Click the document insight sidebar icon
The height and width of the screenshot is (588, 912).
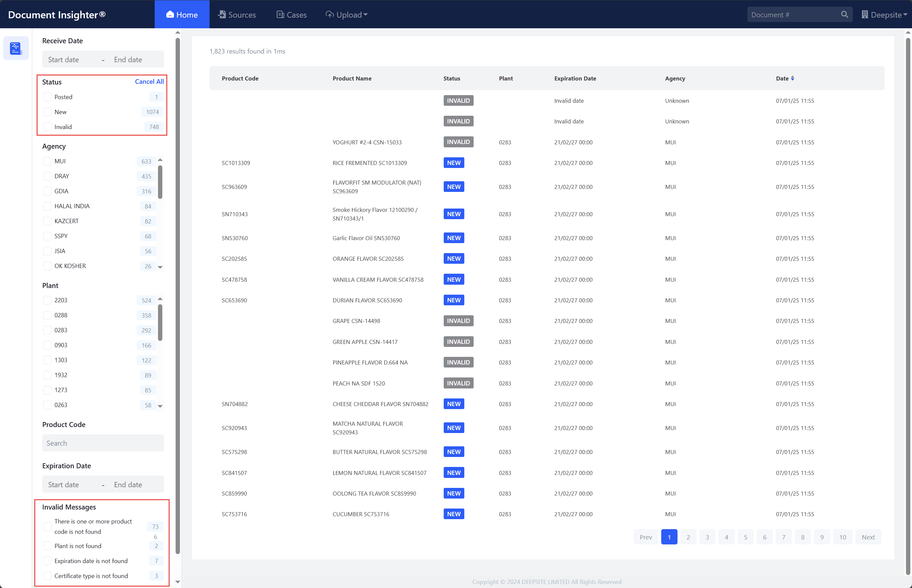[16, 48]
